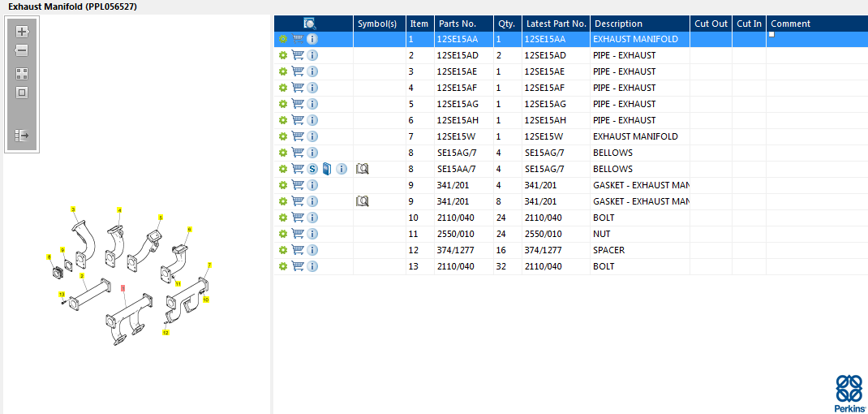Select callout 12 on the diagram
This screenshot has height=414, width=868.
[x=165, y=333]
